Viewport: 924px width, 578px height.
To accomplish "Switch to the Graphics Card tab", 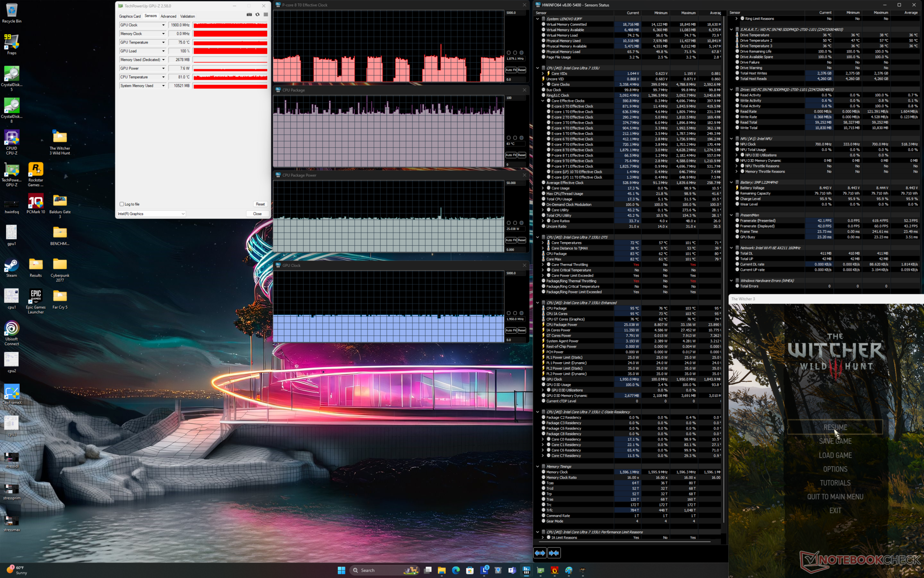I will [x=130, y=16].
